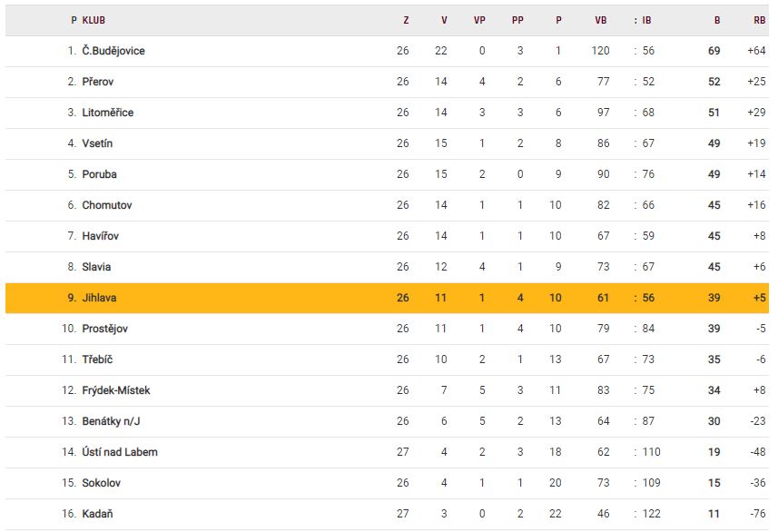Open the Frýdek-Místek team link
778x532 pixels.
click(115, 390)
